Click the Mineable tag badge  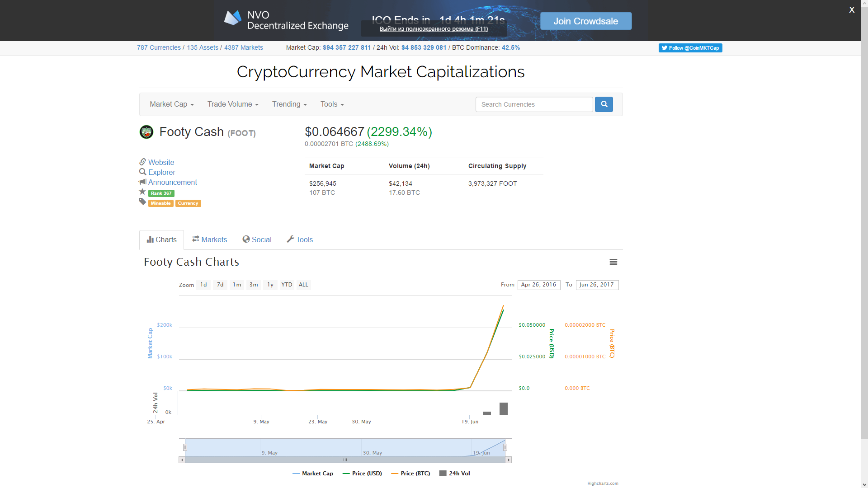tap(160, 203)
